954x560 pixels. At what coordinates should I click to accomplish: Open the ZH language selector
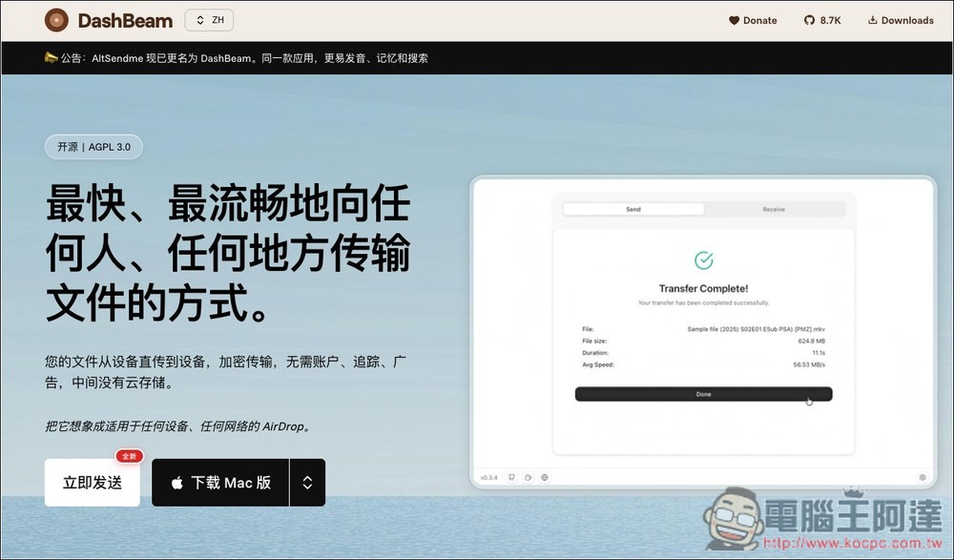(x=209, y=20)
